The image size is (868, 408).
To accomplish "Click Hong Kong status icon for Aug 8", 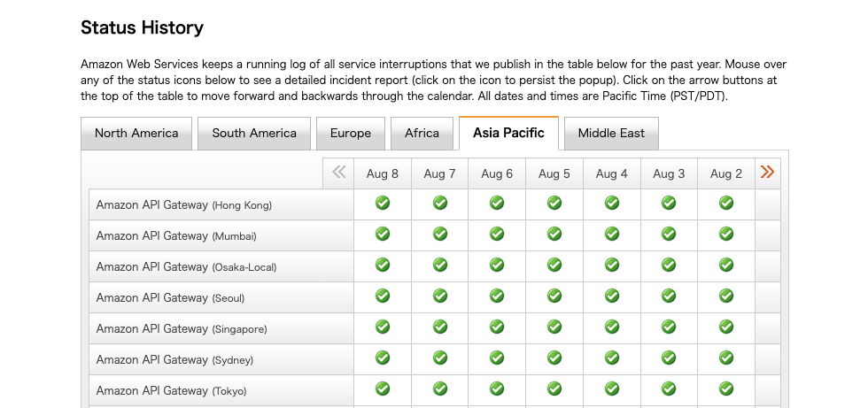I will (383, 203).
